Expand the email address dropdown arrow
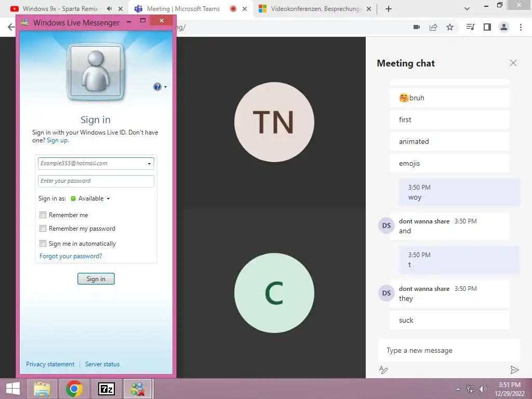Viewport: 532px width, 399px height. (x=149, y=164)
